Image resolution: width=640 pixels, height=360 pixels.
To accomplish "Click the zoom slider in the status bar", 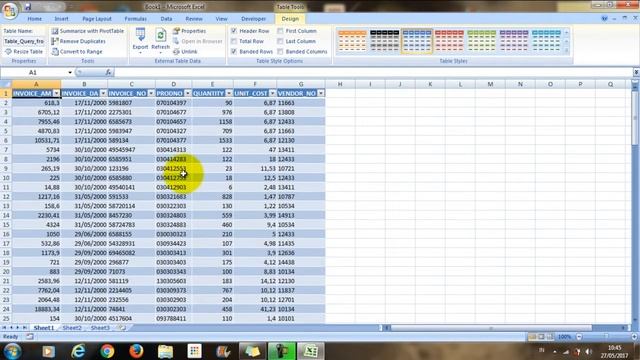I will point(607,337).
